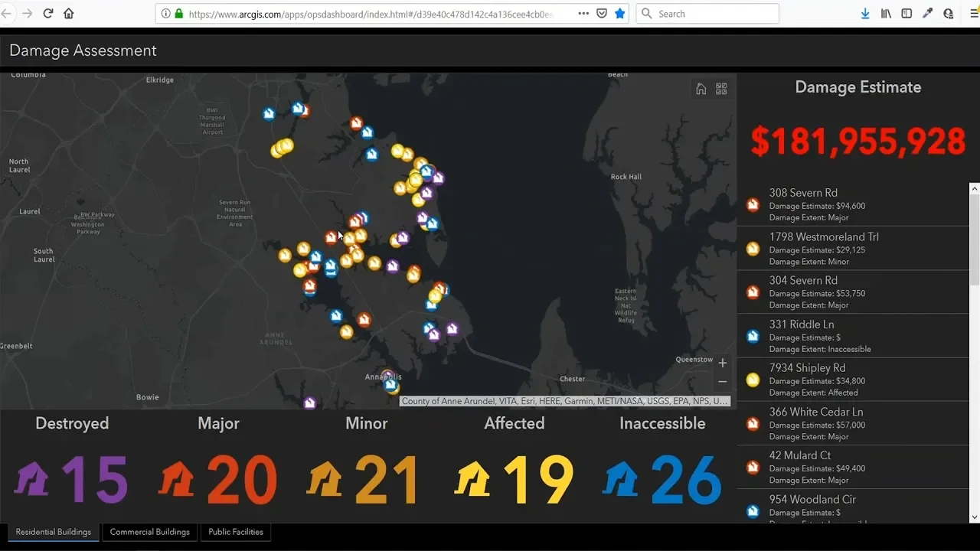The height and width of the screenshot is (551, 980).
Task: Toggle the bookmark star
Action: [x=620, y=14]
